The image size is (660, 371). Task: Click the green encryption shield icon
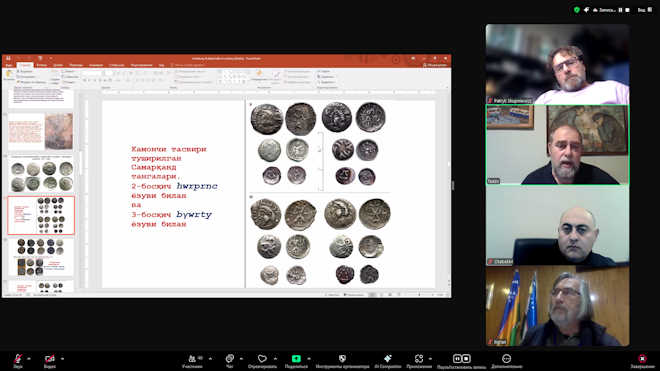(577, 10)
